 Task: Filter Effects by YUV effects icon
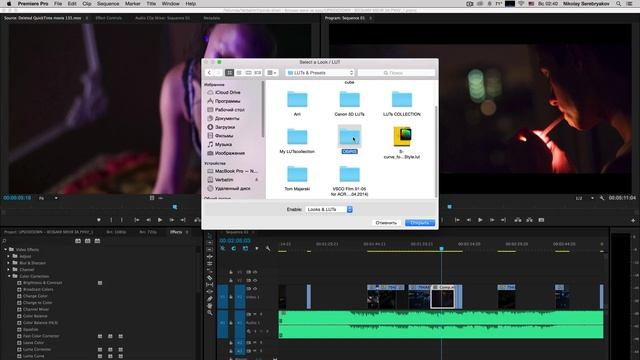(97, 241)
